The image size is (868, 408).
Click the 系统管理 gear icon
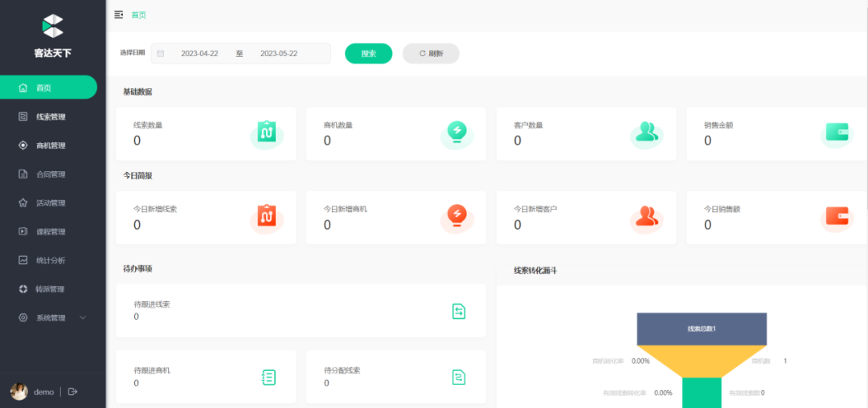pos(23,318)
